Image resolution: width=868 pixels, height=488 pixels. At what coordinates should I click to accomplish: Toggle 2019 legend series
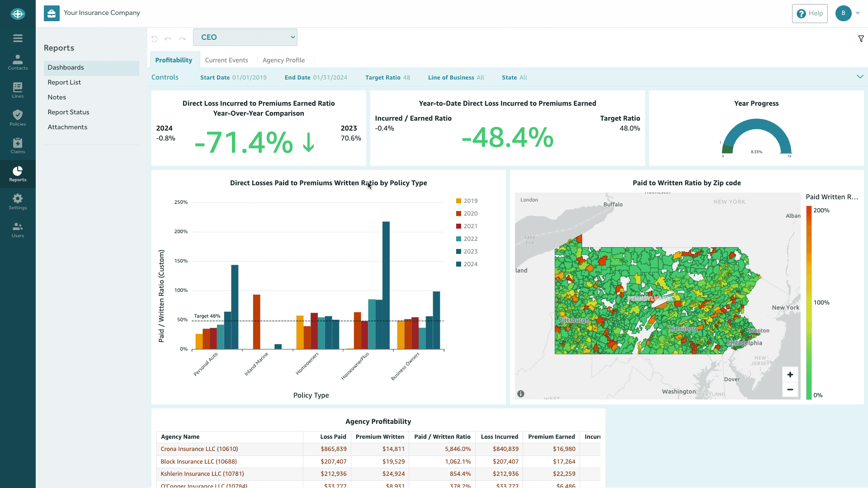click(x=467, y=201)
